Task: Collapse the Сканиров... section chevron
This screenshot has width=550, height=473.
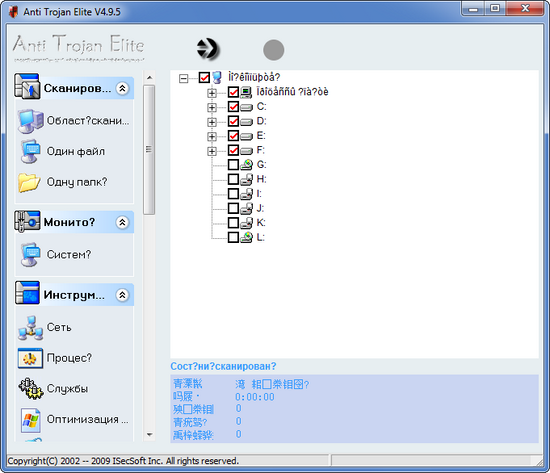Action: 122,88
